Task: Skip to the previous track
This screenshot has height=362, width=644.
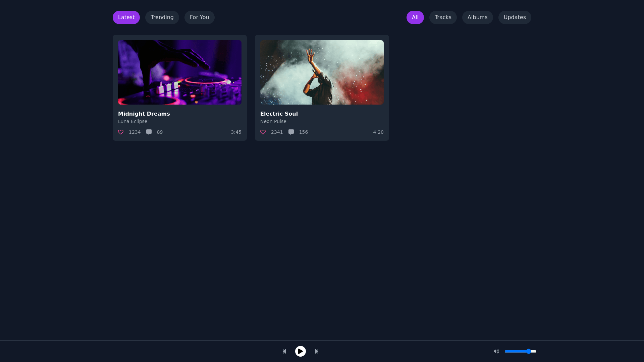Action: pyautogui.click(x=284, y=351)
